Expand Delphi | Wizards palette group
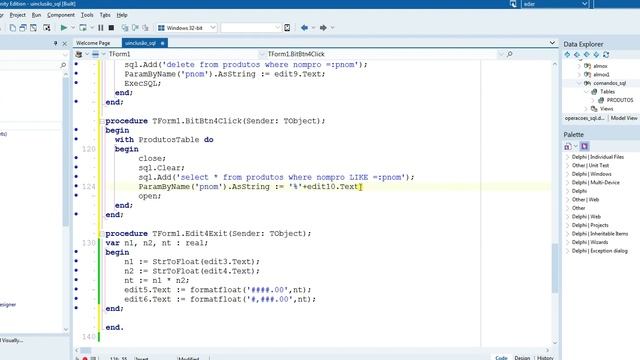Image resolution: width=640 pixels, height=360 pixels. (x=568, y=242)
